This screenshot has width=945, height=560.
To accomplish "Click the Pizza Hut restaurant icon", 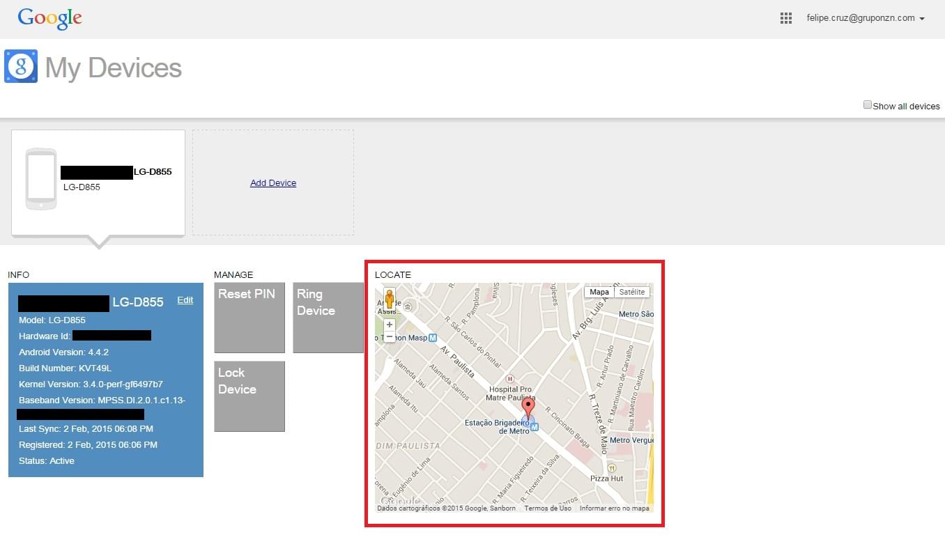I will (x=612, y=468).
